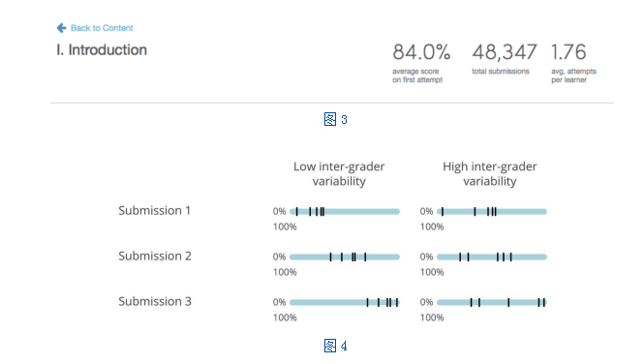Screen dimensions: 644x364
Task: Click the 48,347 total submissions figure
Action: (x=505, y=52)
